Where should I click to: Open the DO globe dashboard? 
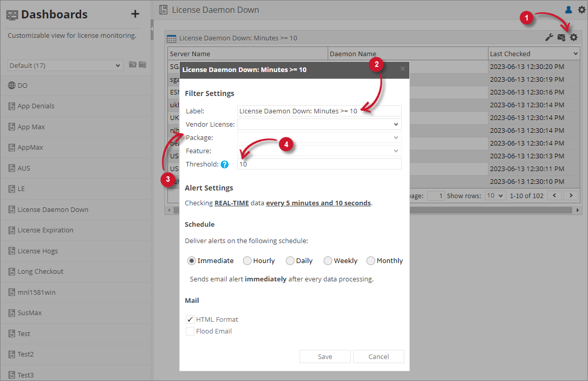point(75,86)
